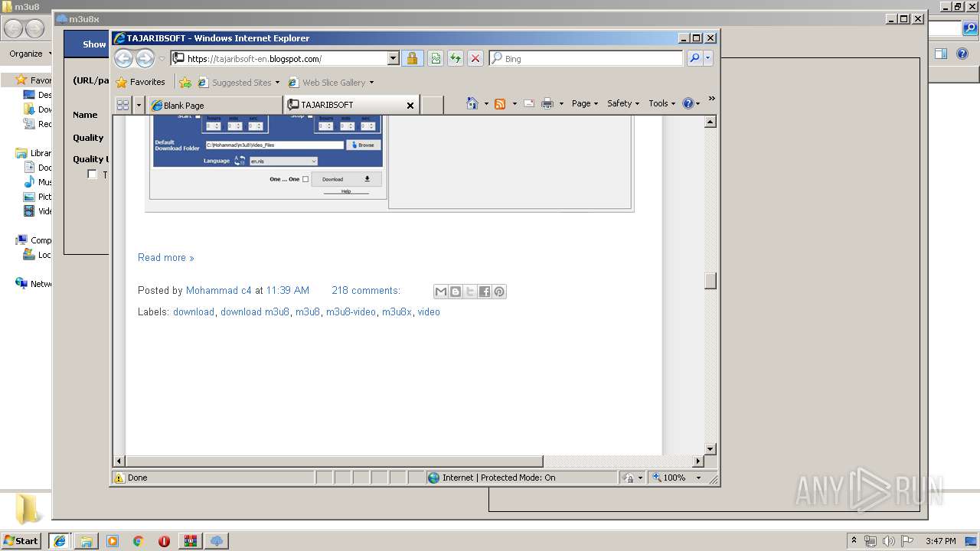Stop loading the page
This screenshot has height=551, width=980.
click(x=475, y=58)
